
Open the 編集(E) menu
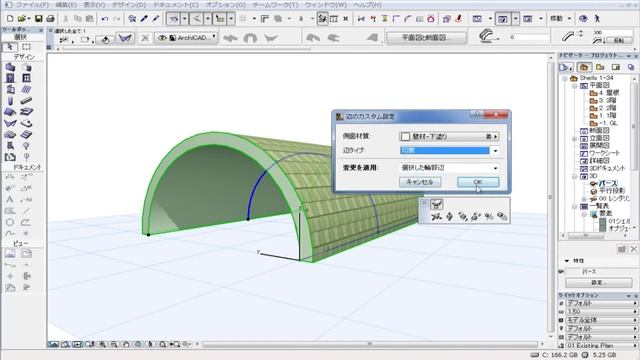[x=66, y=5]
